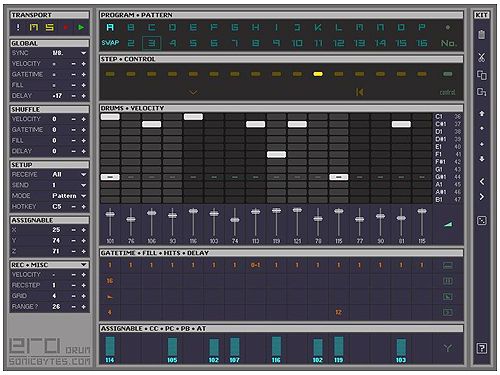Screen dimensions: 500x375
Task: Decrease the Grid value
Action: 74,296
